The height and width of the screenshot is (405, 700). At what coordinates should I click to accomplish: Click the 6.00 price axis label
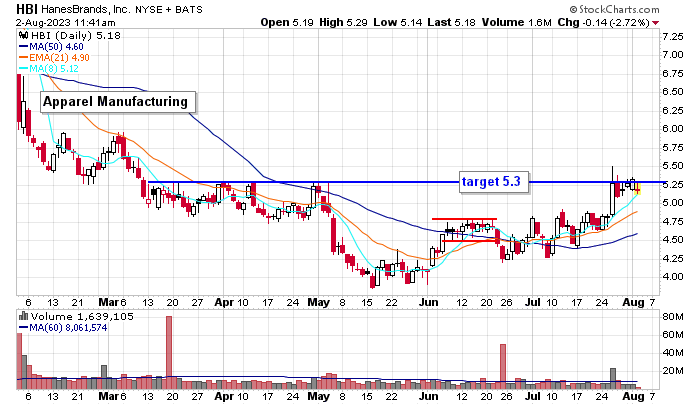(x=673, y=129)
